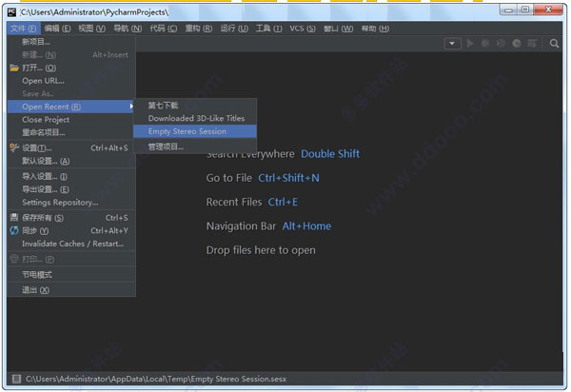571x392 pixels.
Task: Open the 编辑 (E) menu
Action: tap(57, 29)
